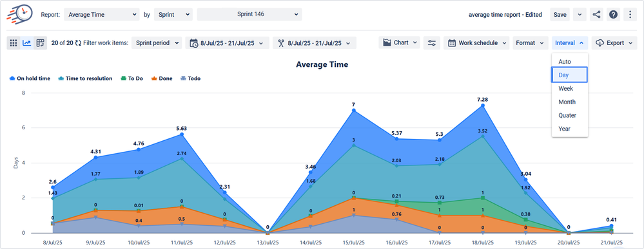The width and height of the screenshot is (644, 249).
Task: Switch to pivot table view icon
Action: click(40, 42)
